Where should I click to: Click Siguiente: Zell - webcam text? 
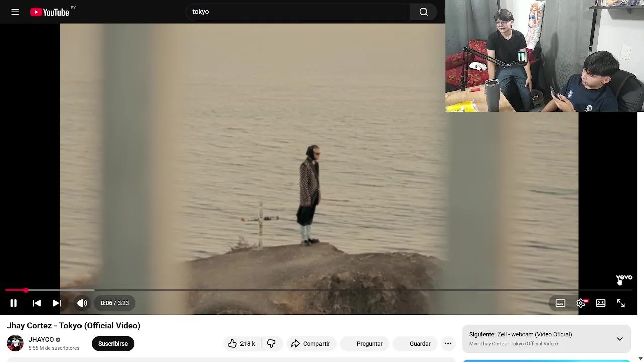point(520,334)
